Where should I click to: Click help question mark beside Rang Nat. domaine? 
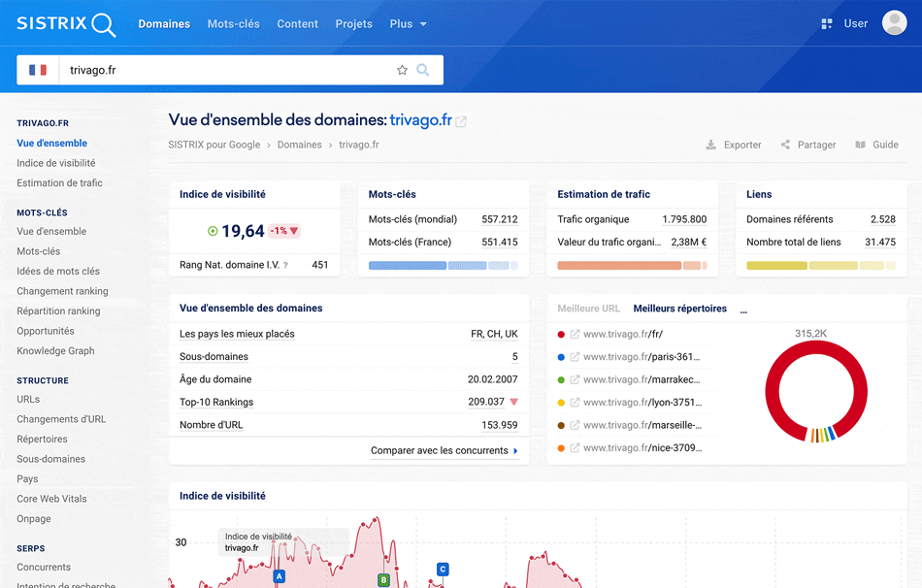[x=285, y=265]
